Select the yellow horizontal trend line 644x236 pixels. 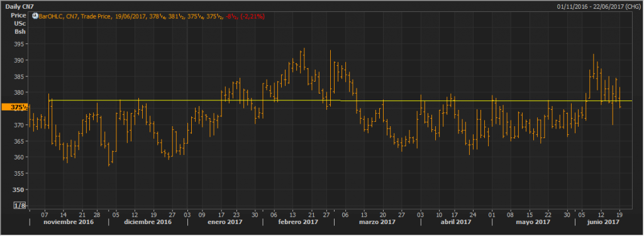(x=328, y=100)
